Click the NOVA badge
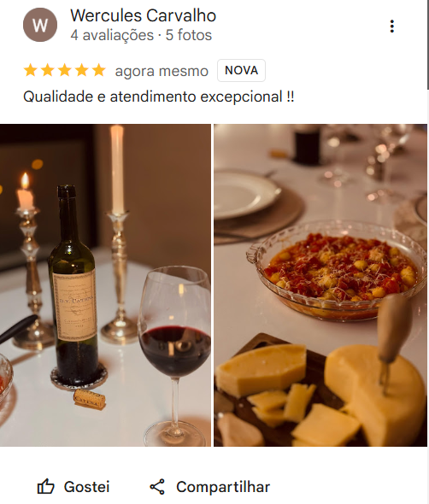 pos(241,70)
